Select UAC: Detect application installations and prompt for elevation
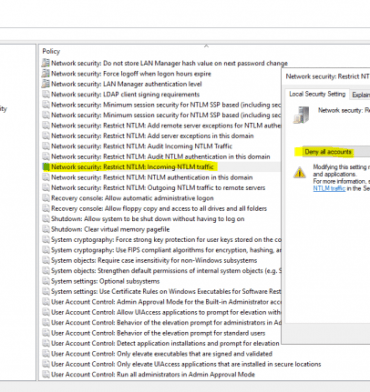This screenshot has width=370, height=392. [x=165, y=343]
